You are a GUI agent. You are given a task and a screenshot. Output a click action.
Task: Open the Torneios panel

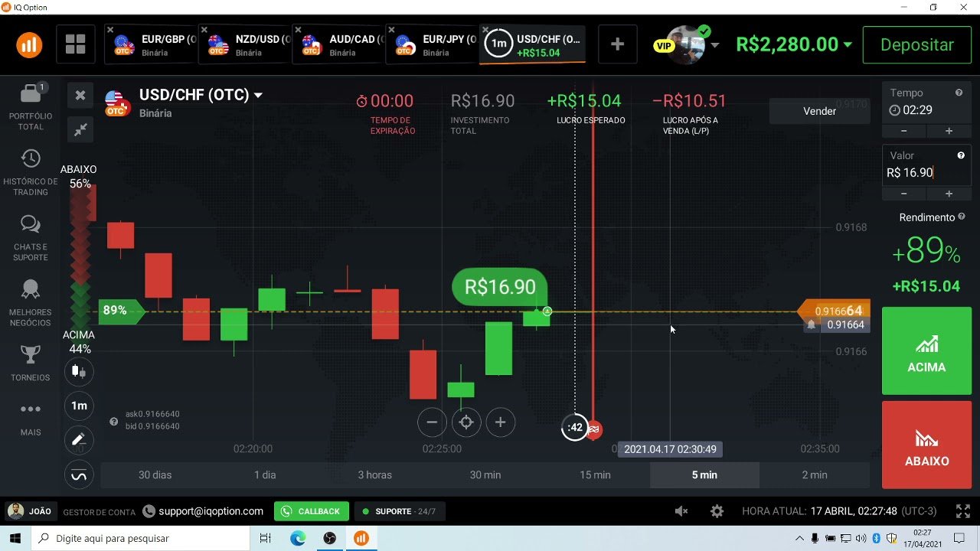31,360
